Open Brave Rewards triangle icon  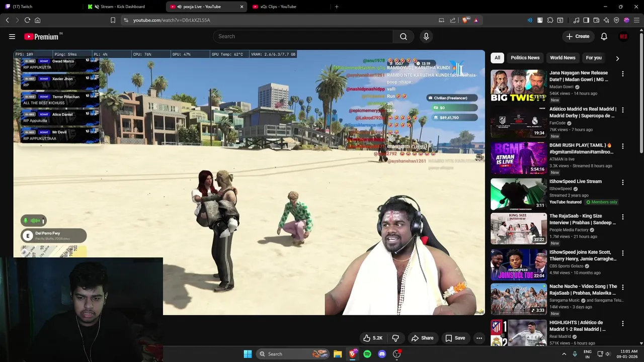(x=476, y=20)
